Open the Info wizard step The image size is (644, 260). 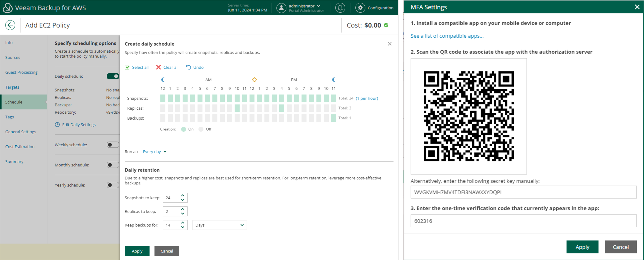click(x=9, y=42)
